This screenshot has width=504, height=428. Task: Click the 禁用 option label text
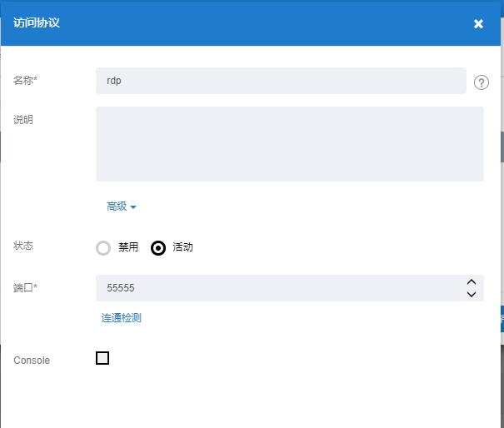click(x=128, y=247)
